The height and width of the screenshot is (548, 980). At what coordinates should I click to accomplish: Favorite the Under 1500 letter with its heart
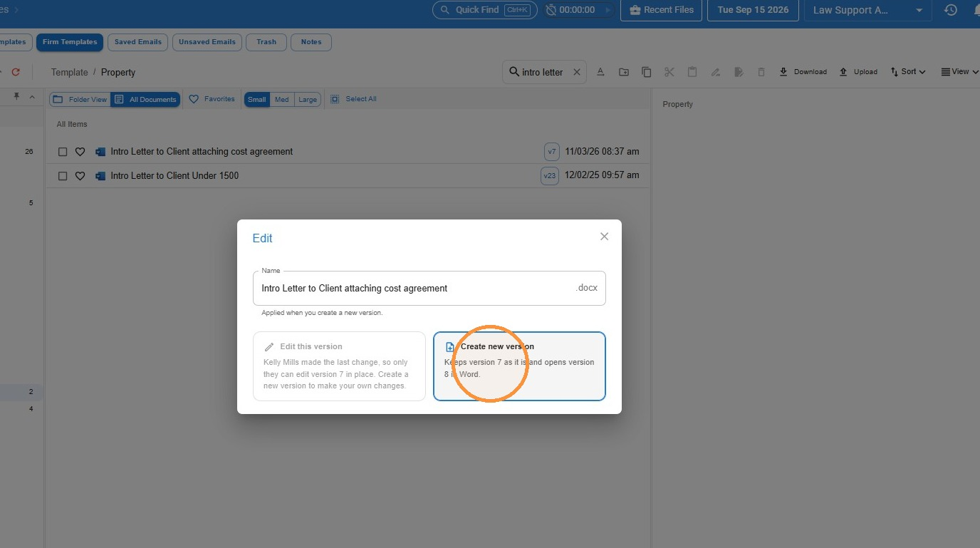(x=80, y=176)
